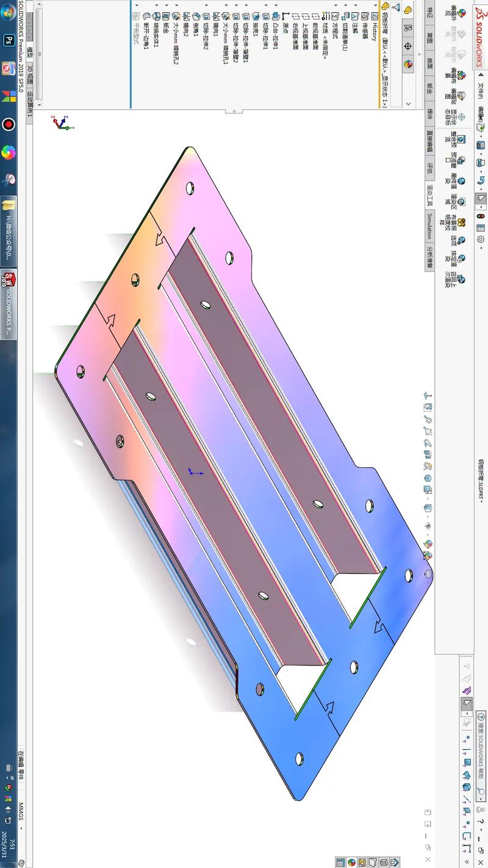The height and width of the screenshot is (868, 488).
Task: Open the dropdown arrow beside the Options gear
Action: [480, 248]
